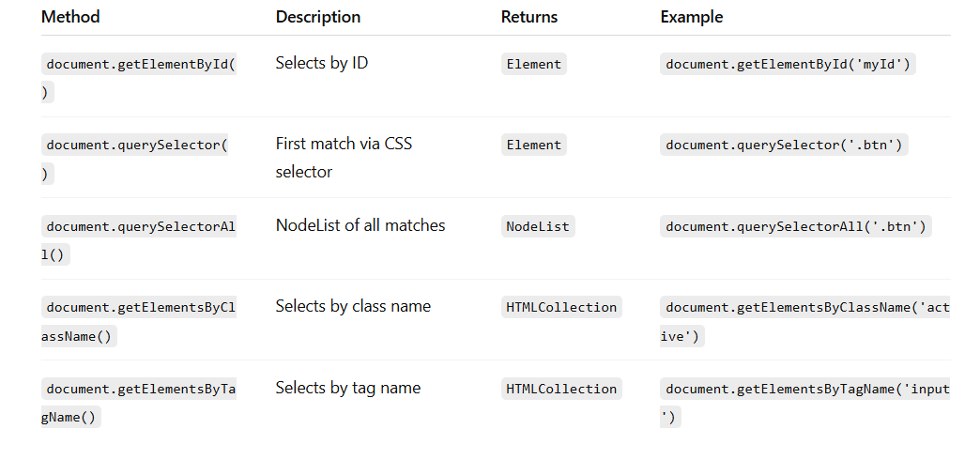
Task: Click 'Selects by class name' description
Action: click(353, 307)
